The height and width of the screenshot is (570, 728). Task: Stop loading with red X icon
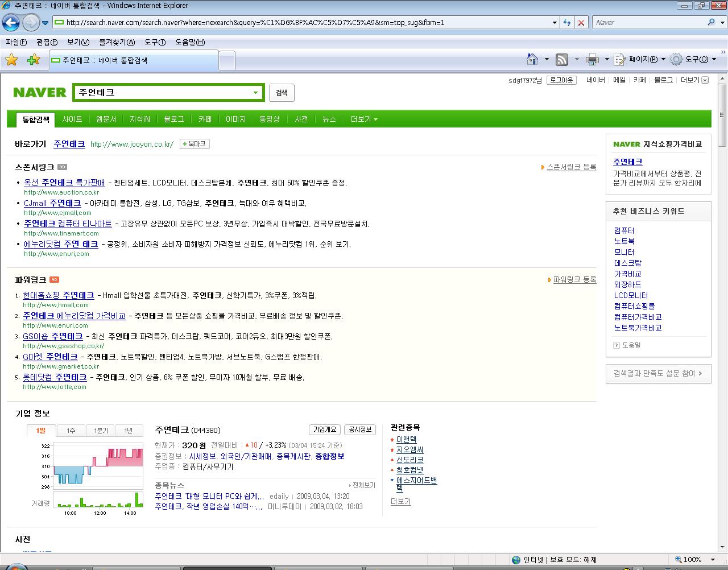581,23
